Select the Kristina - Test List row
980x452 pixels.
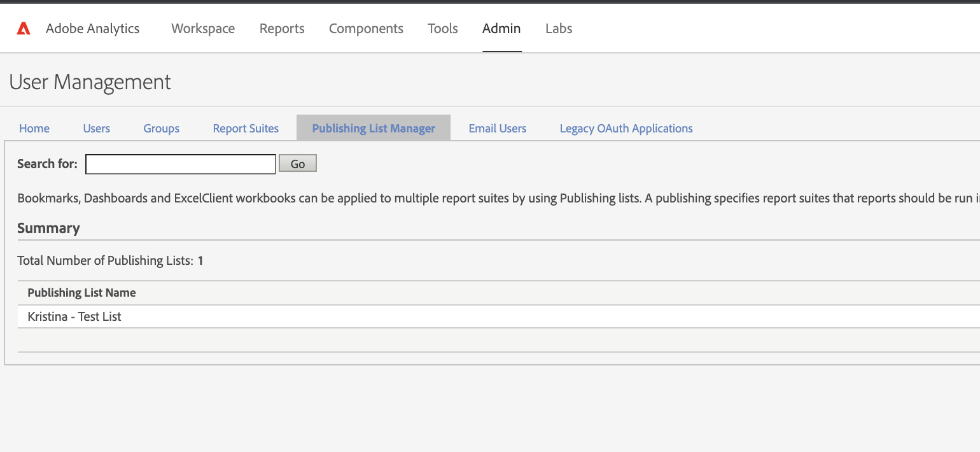(x=499, y=316)
